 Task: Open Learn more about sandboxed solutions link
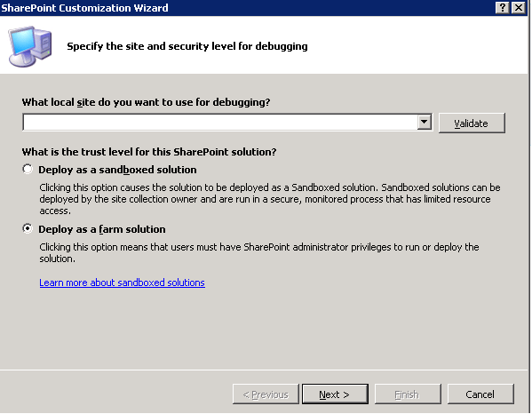point(123,283)
